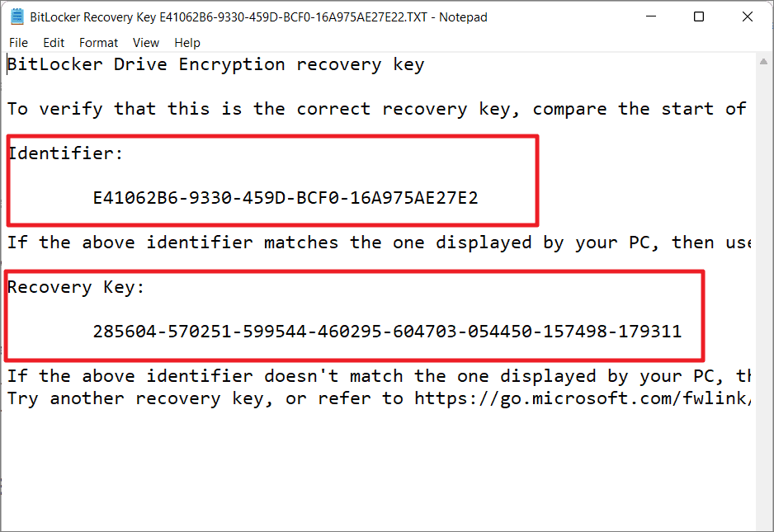Open the Format menu
This screenshot has height=532, width=774.
[x=98, y=42]
